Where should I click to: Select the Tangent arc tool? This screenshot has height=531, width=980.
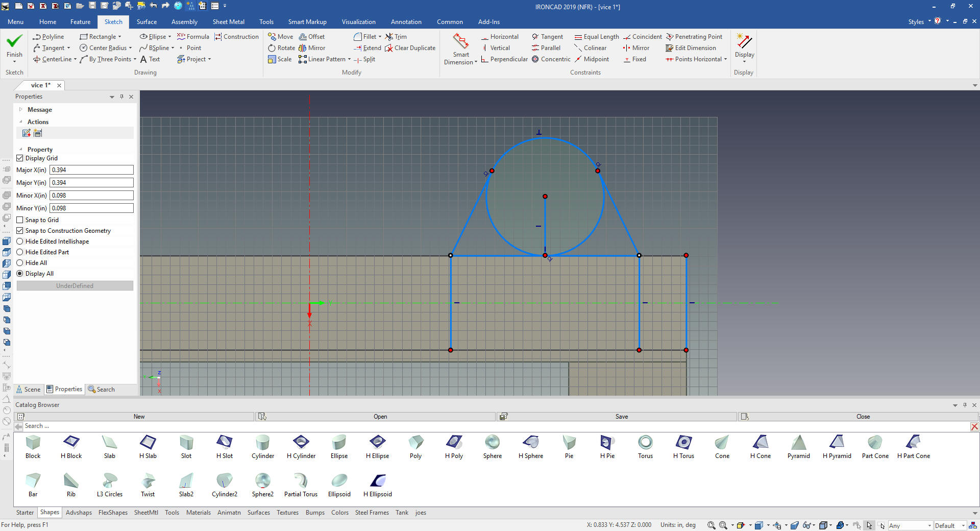[x=48, y=48]
